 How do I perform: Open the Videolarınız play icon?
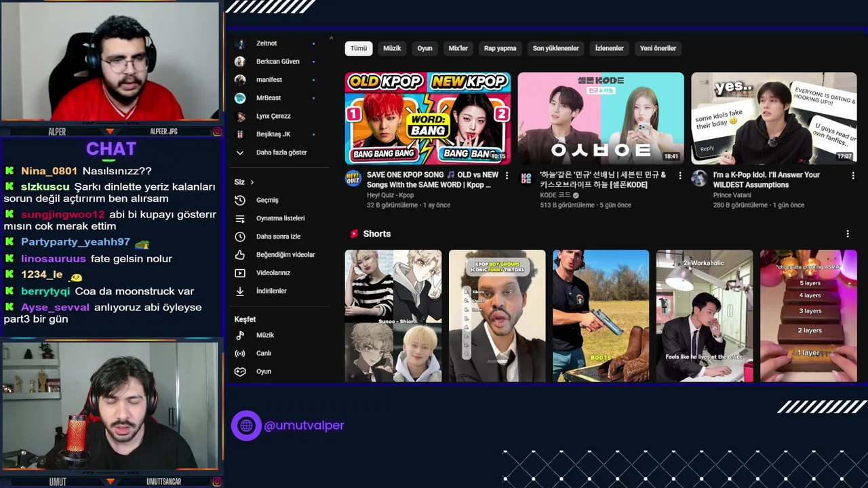pyautogui.click(x=240, y=273)
